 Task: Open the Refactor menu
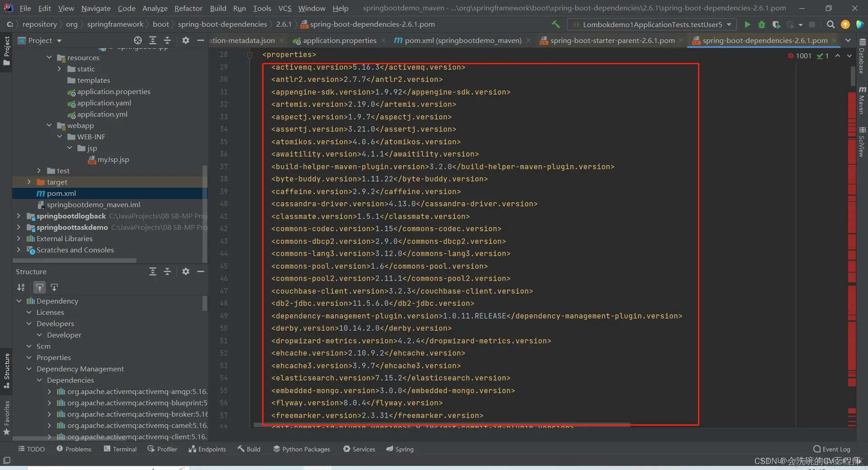pyautogui.click(x=188, y=8)
